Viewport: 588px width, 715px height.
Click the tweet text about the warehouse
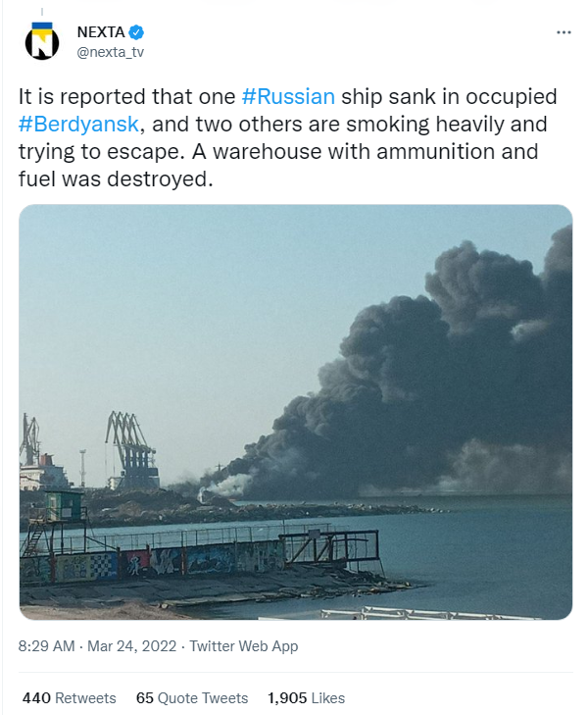294,154
